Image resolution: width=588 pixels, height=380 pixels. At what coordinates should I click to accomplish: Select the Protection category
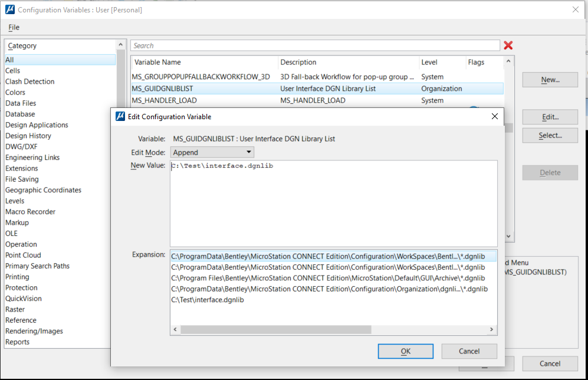point(58,288)
